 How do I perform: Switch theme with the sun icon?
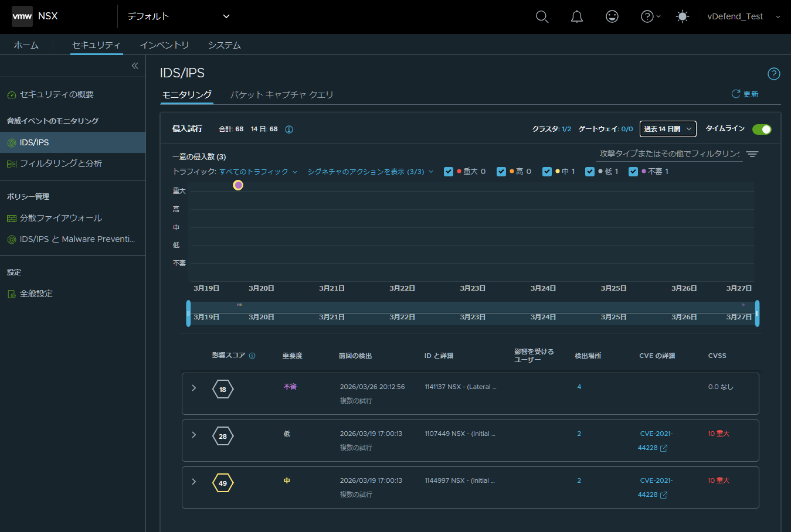coord(683,16)
